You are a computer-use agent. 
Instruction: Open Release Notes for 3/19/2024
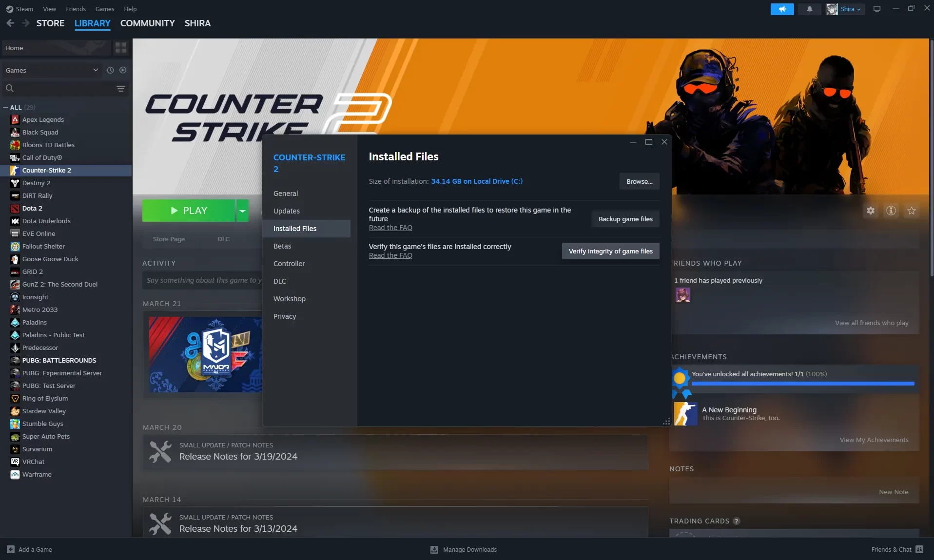click(238, 457)
